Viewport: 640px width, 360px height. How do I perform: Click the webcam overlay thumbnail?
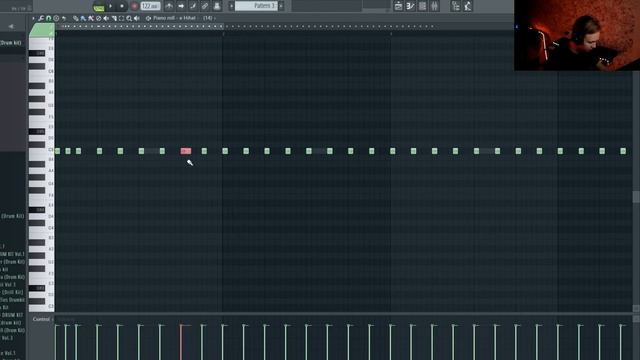click(x=577, y=35)
